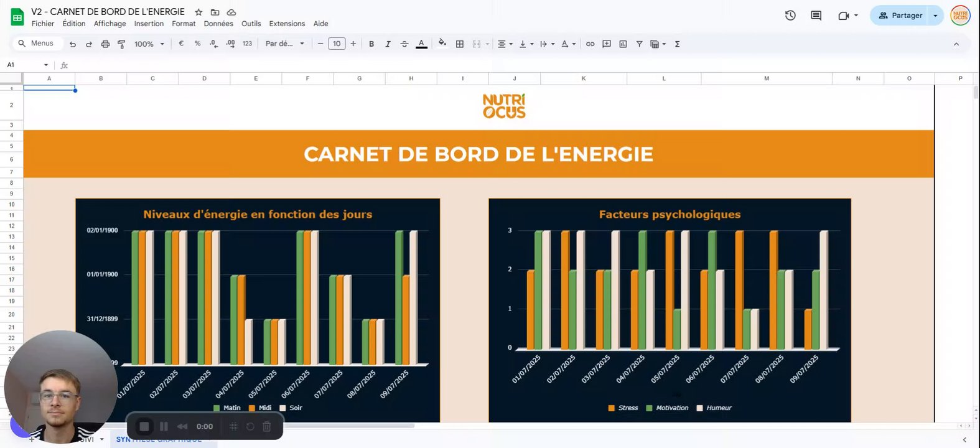Open the 123 number formats menu

coord(247,44)
